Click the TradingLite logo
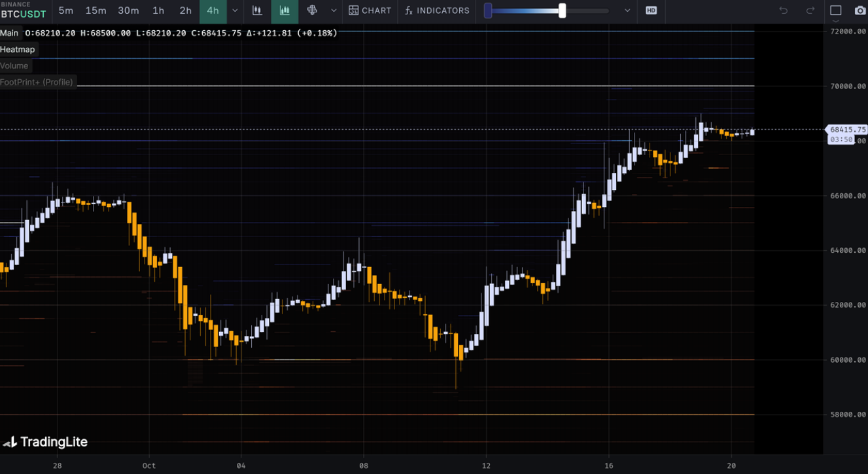868x474 pixels. (45, 442)
